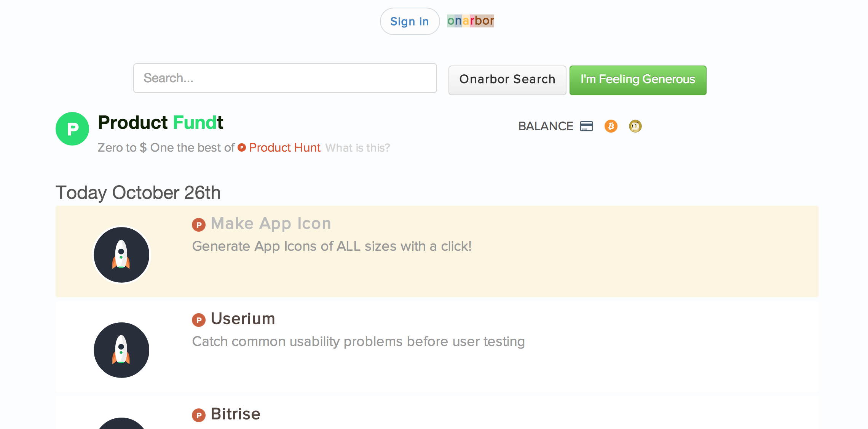Click the green Product Fundt P logo
This screenshot has width=868, height=429.
click(72, 129)
